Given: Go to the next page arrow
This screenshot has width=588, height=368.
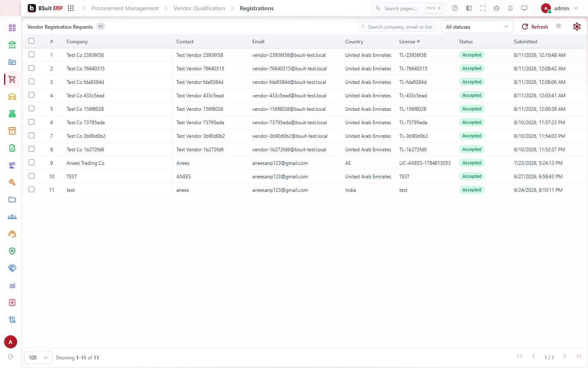Looking at the screenshot, I should point(565,356).
